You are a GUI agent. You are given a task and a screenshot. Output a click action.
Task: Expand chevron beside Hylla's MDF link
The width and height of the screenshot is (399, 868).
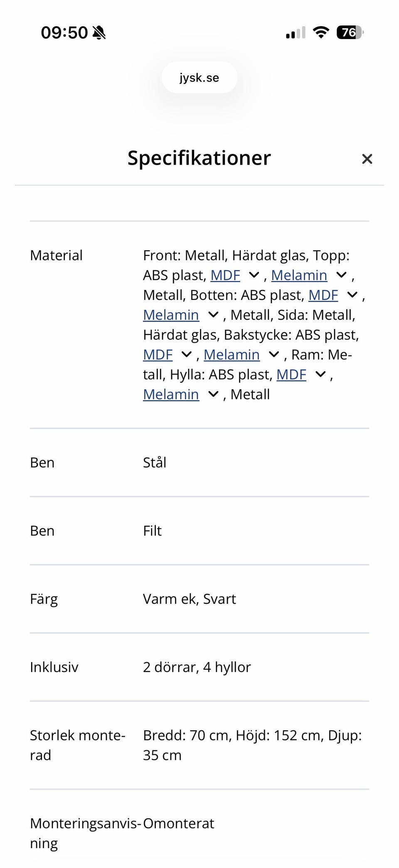coord(320,375)
